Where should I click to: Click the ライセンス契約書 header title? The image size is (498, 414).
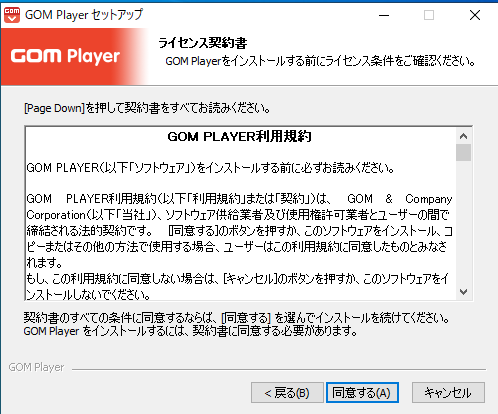tap(203, 43)
